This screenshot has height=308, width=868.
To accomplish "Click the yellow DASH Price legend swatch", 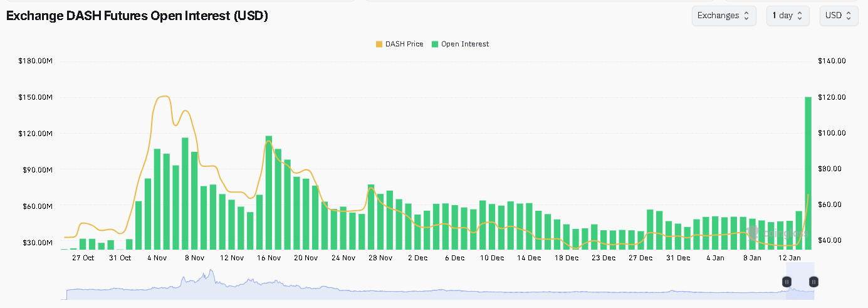I will coord(379,44).
